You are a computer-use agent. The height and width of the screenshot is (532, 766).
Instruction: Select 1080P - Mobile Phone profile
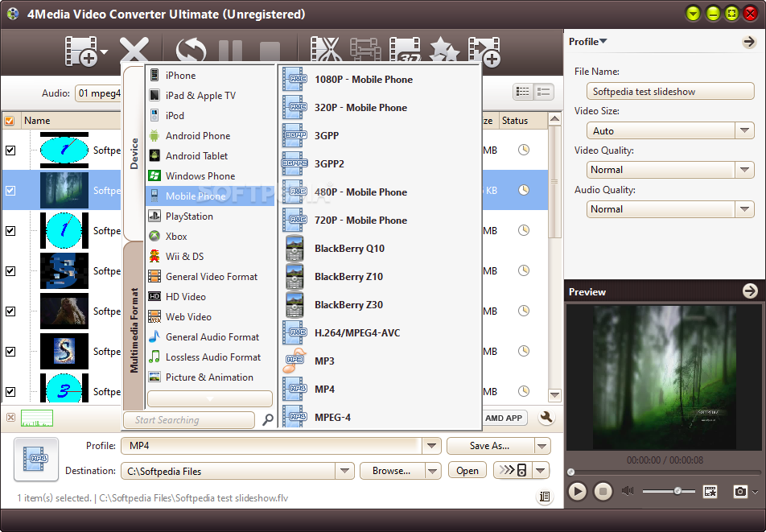coord(379,80)
